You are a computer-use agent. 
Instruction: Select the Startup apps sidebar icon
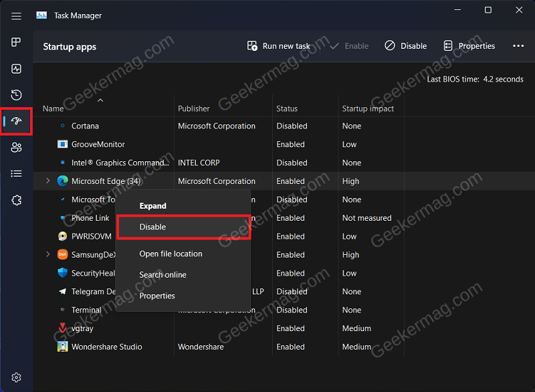(16, 121)
